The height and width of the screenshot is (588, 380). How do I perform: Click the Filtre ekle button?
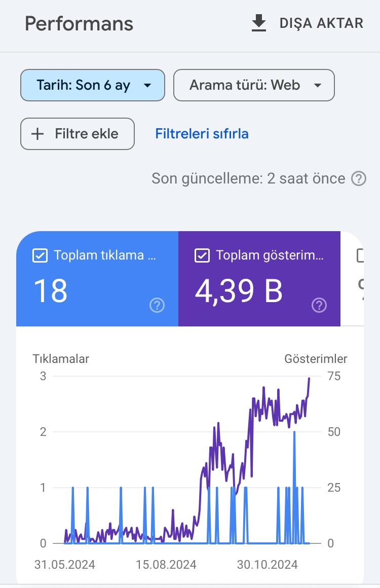78,134
